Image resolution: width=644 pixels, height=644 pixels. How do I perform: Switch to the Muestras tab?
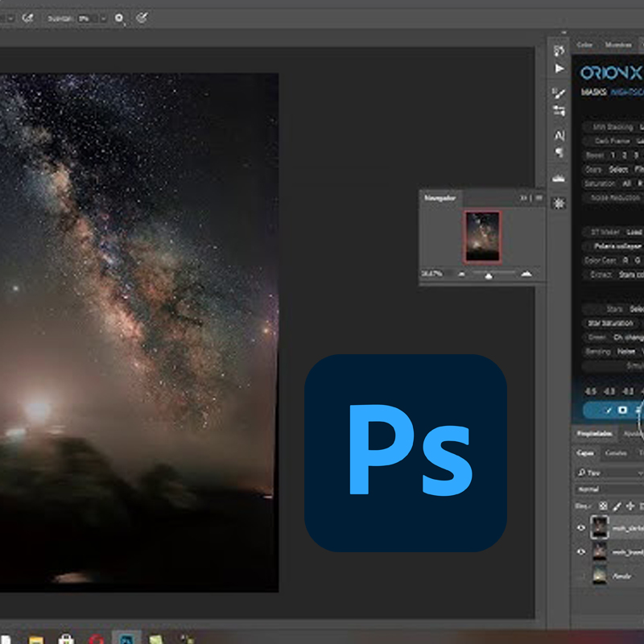click(618, 45)
